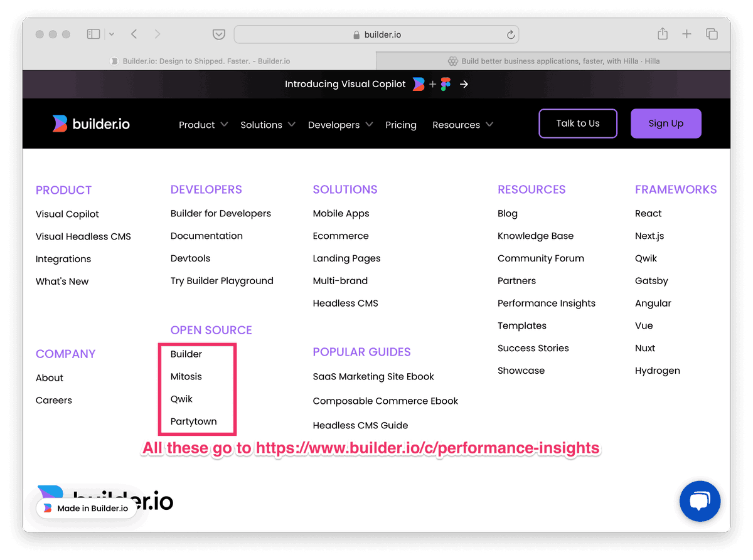This screenshot has height=560, width=753.
Task: Go forward with the forward arrow
Action: click(x=158, y=34)
